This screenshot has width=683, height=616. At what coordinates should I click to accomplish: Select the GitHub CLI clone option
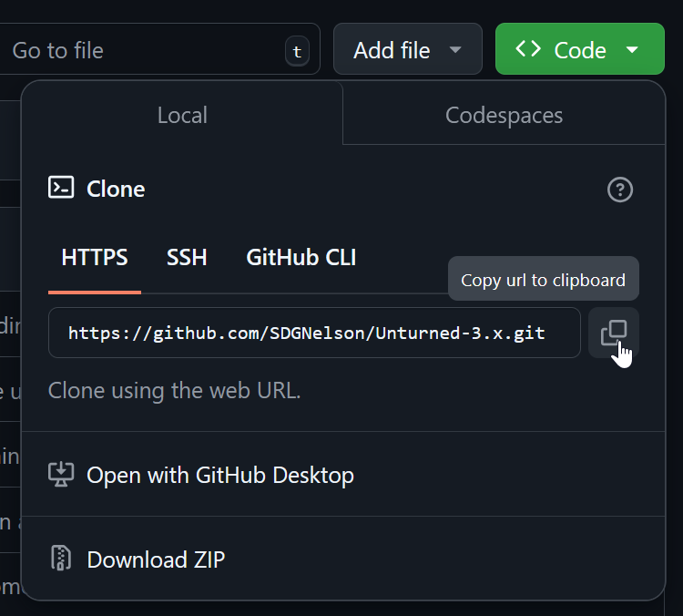301,257
